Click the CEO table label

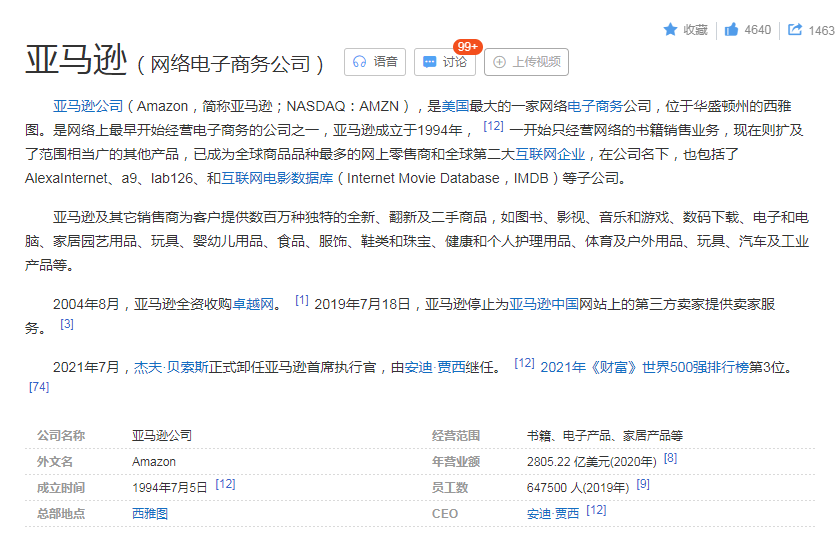click(445, 513)
